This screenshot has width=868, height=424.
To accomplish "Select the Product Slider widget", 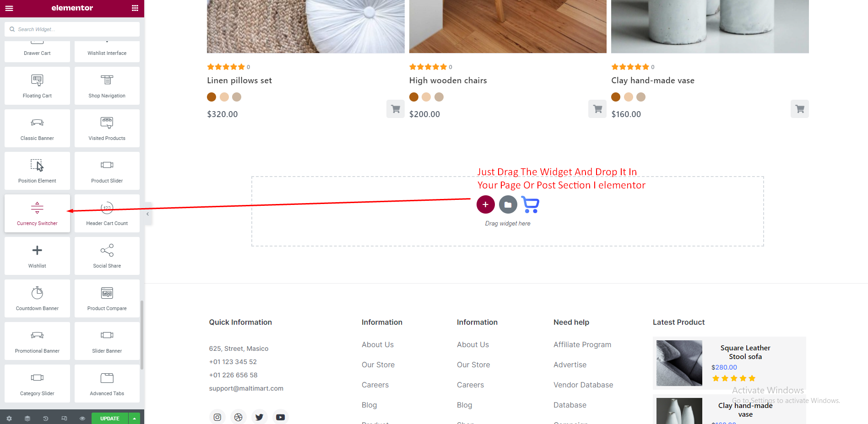I will pos(107,171).
